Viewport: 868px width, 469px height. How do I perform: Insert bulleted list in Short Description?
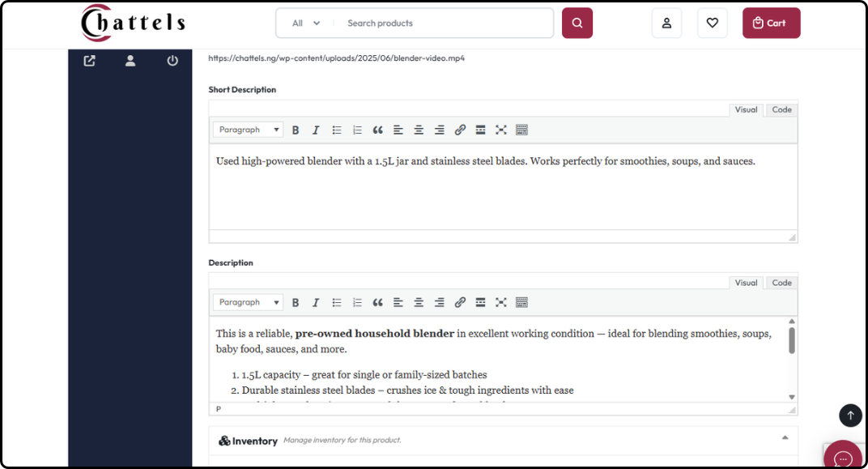337,130
